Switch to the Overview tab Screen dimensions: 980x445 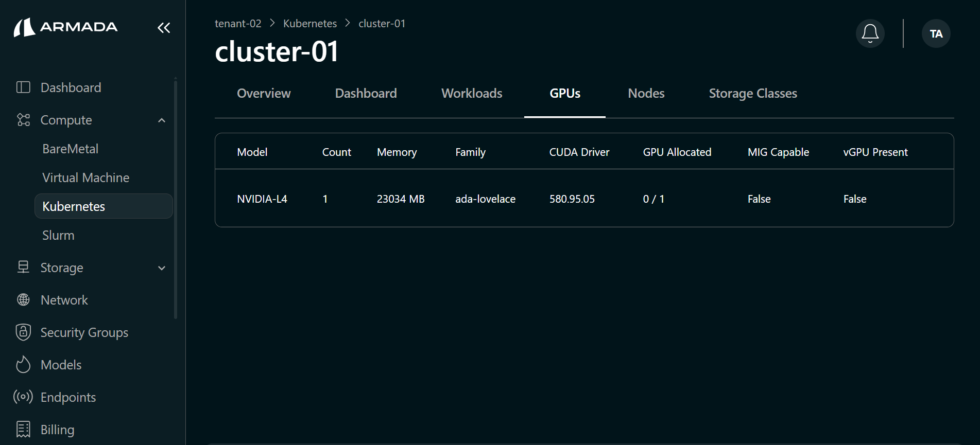264,93
